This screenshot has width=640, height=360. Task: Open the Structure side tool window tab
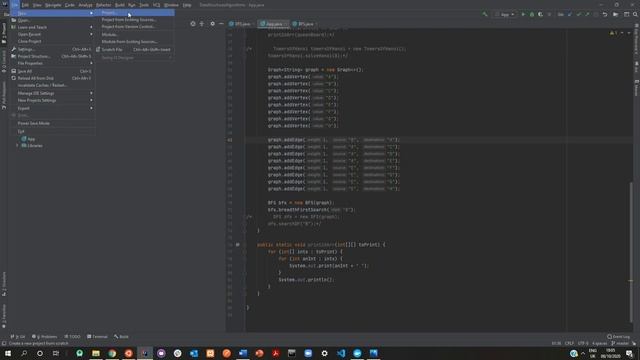pos(4,284)
